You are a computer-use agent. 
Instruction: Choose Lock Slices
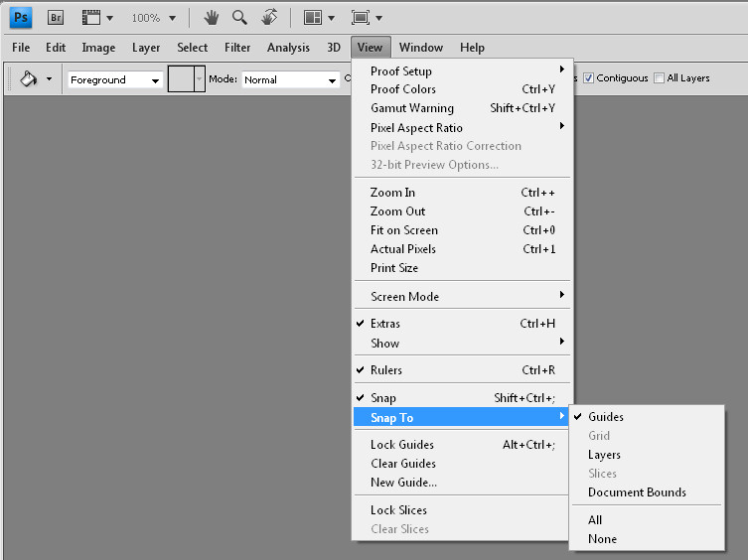pyautogui.click(x=462, y=510)
